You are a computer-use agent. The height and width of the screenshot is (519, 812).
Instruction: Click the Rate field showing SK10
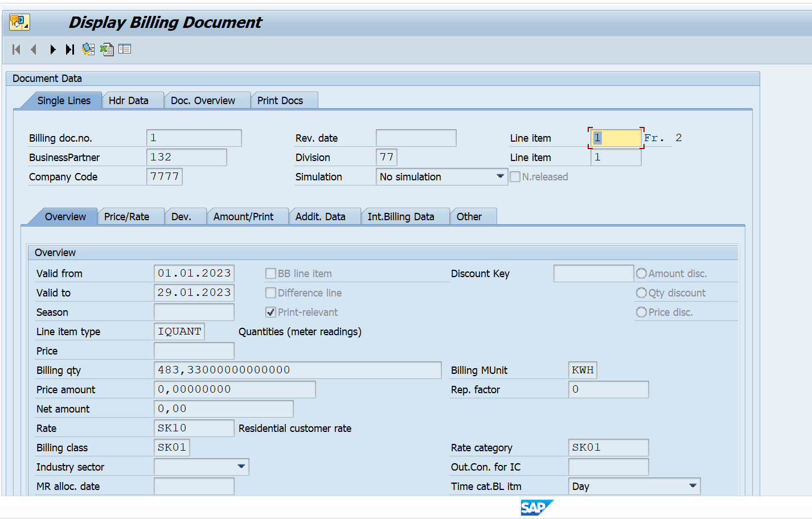(194, 429)
